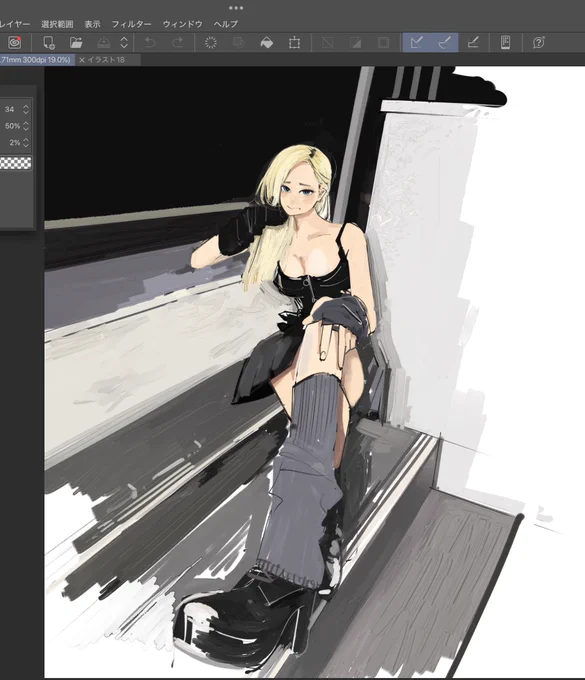Click the Show selection border icon
The height and width of the screenshot is (680, 585).
pos(383,42)
